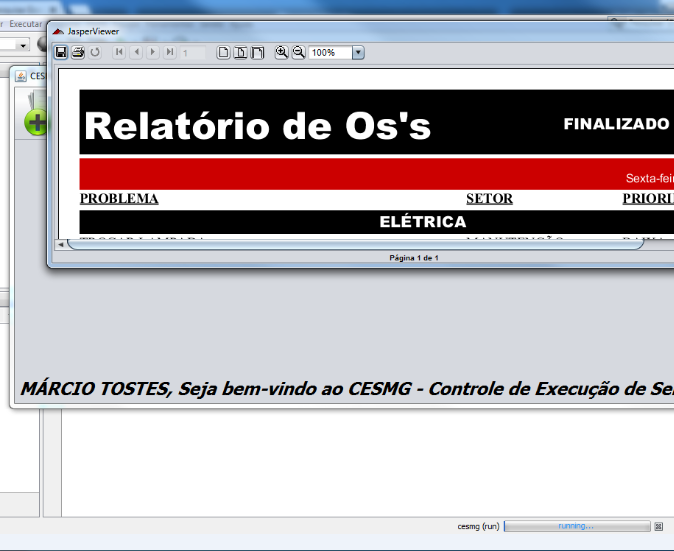This screenshot has width=674, height=551.
Task: Click the Página 1 de 1 status text
Action: [x=414, y=258]
